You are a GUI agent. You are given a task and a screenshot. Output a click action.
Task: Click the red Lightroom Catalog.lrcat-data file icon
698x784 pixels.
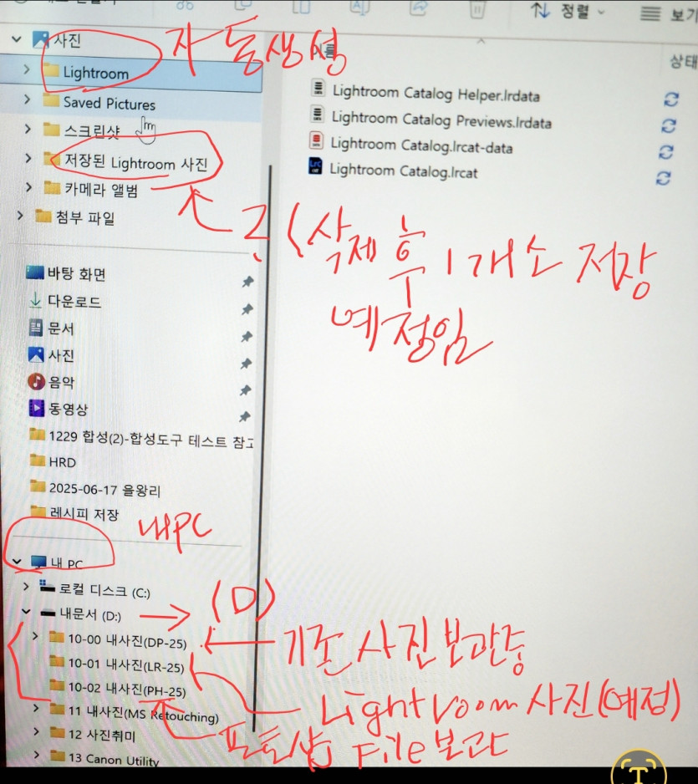click(316, 140)
